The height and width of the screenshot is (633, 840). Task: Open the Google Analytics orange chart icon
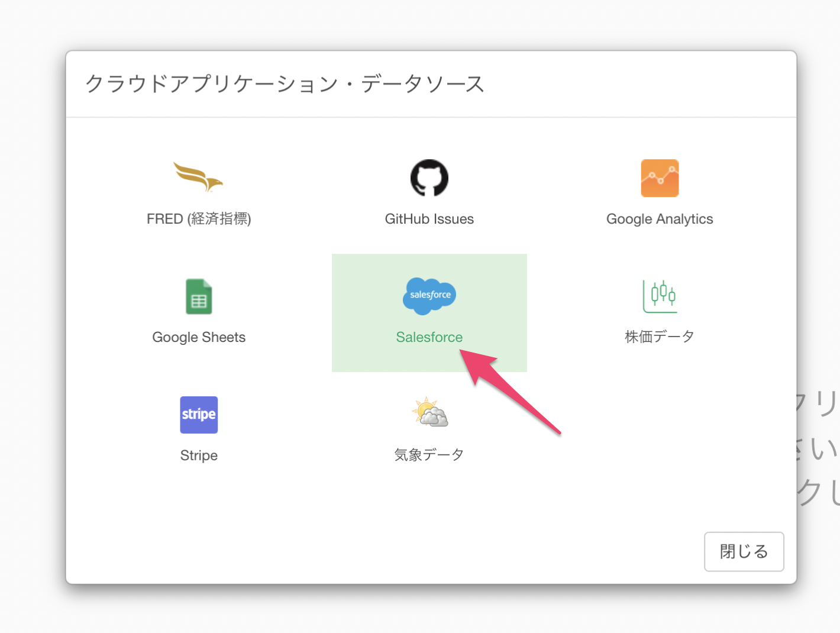click(660, 178)
